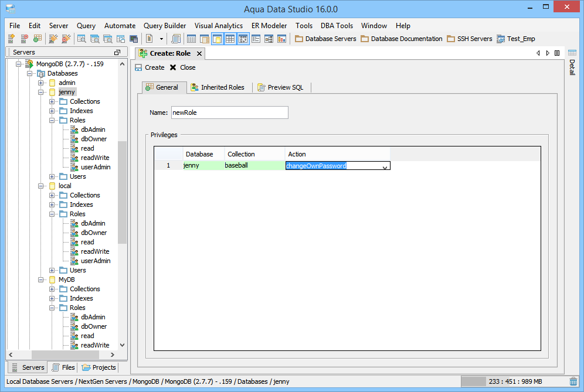The height and width of the screenshot is (392, 584).
Task: Click the garbage collection trash icon in the status bar
Action: (x=573, y=381)
